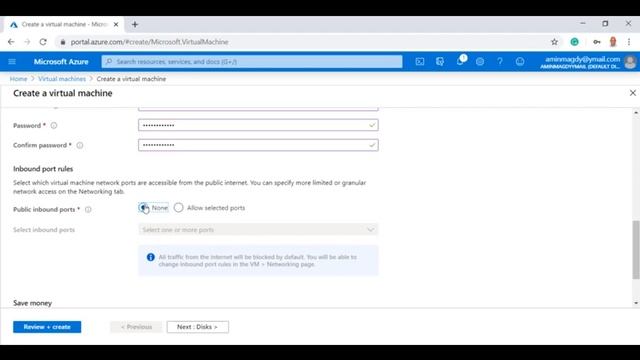Click the Inbound port rules heading
The height and width of the screenshot is (360, 640).
(x=43, y=169)
